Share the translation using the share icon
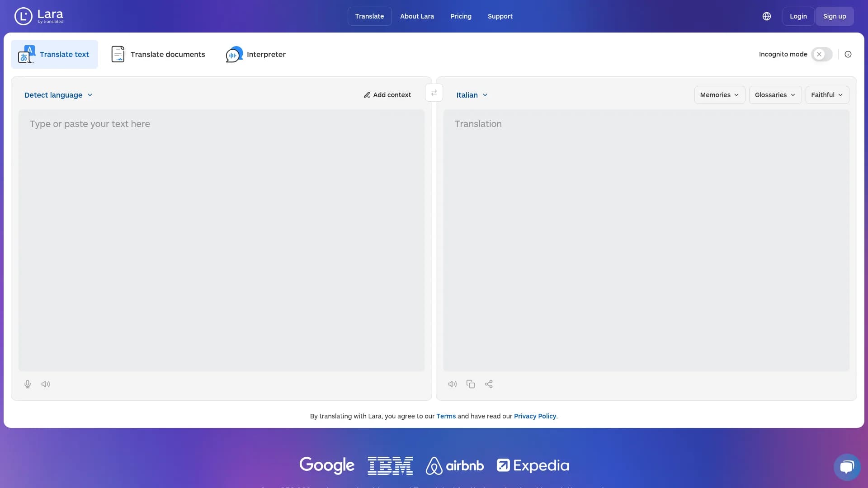This screenshot has height=488, width=868. pos(489,384)
